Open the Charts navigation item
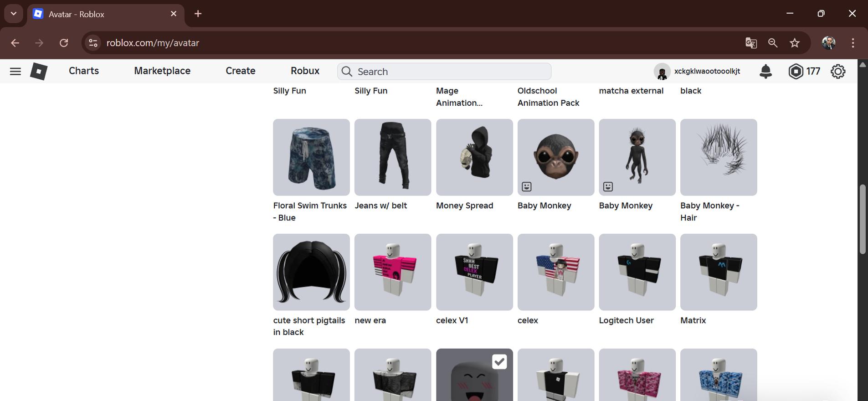 click(84, 71)
